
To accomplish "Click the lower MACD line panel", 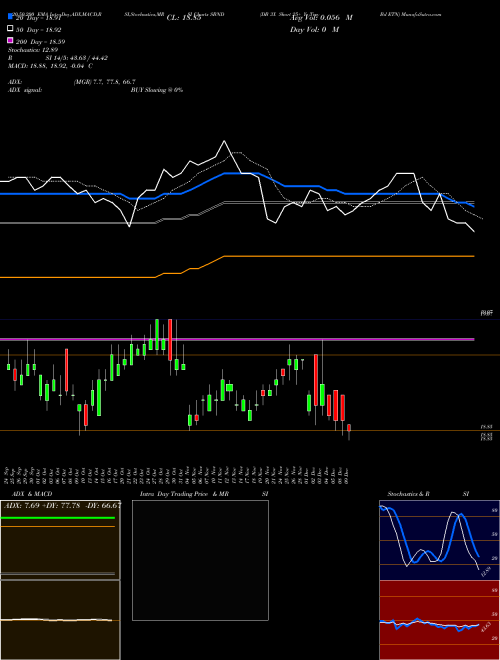I will [x=60, y=620].
